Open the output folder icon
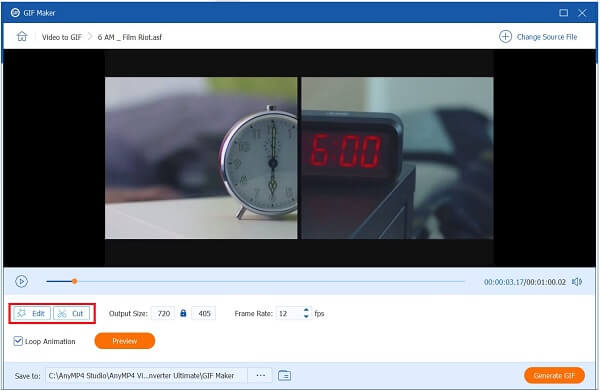The width and height of the screenshot is (600, 392). (284, 376)
